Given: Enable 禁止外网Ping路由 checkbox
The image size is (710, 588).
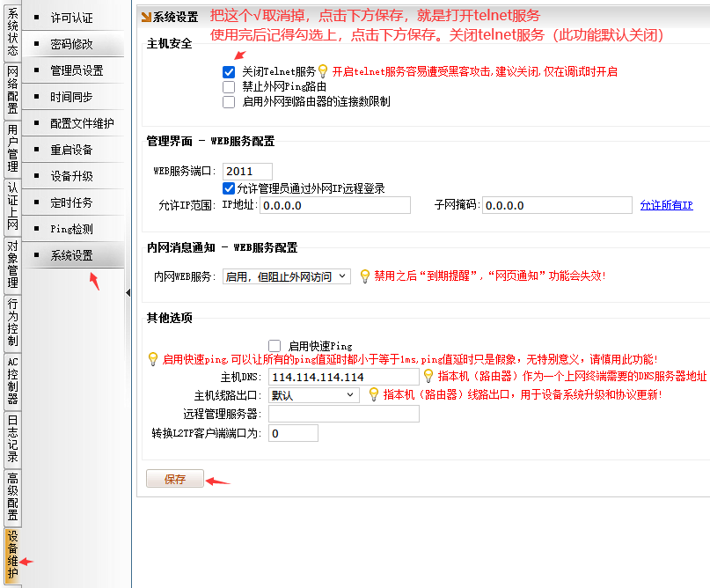Looking at the screenshot, I should (x=229, y=87).
